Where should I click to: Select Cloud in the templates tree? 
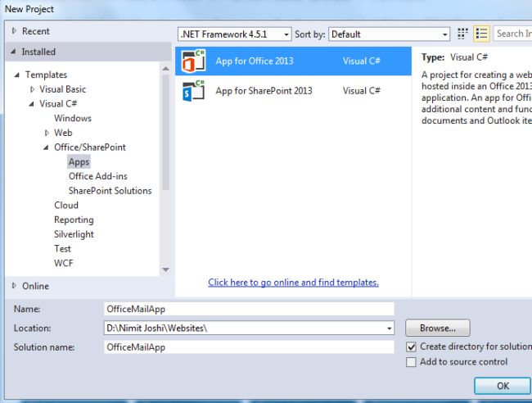(66, 206)
